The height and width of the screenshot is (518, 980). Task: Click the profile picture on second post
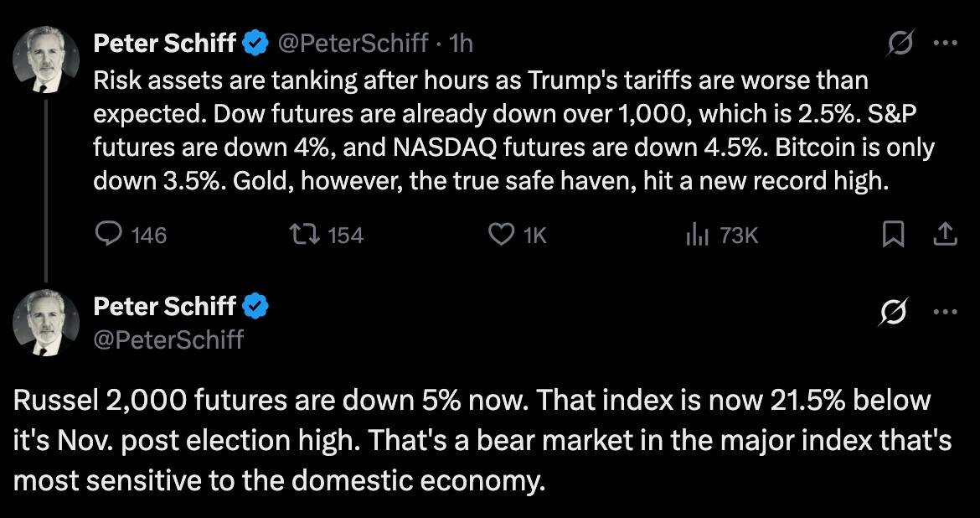click(46, 323)
